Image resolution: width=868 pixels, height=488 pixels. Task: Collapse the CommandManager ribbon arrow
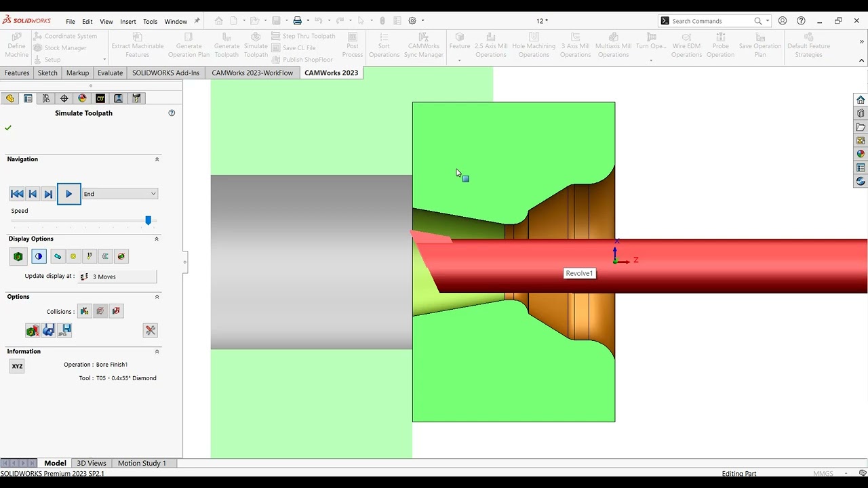pyautogui.click(x=862, y=60)
